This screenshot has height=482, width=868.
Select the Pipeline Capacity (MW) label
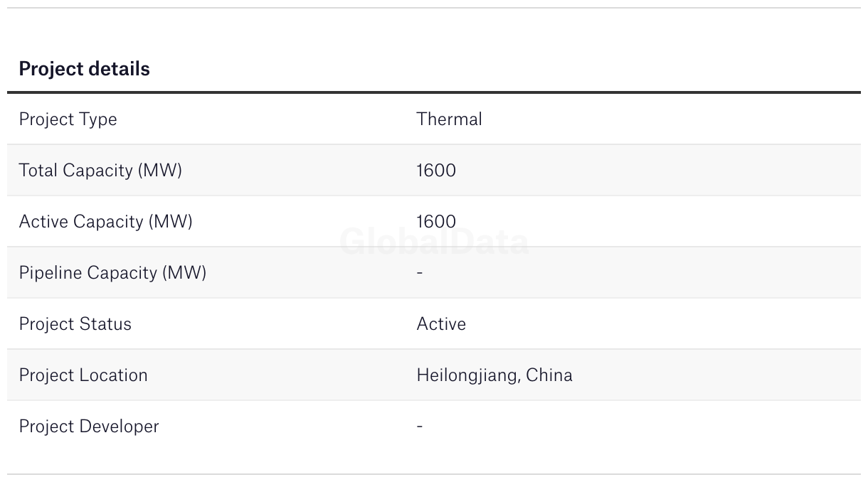(x=112, y=273)
